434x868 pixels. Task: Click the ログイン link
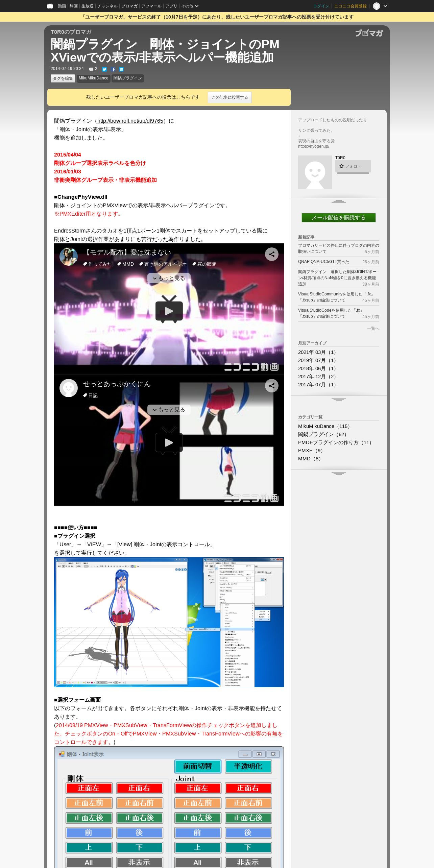coord(321,6)
